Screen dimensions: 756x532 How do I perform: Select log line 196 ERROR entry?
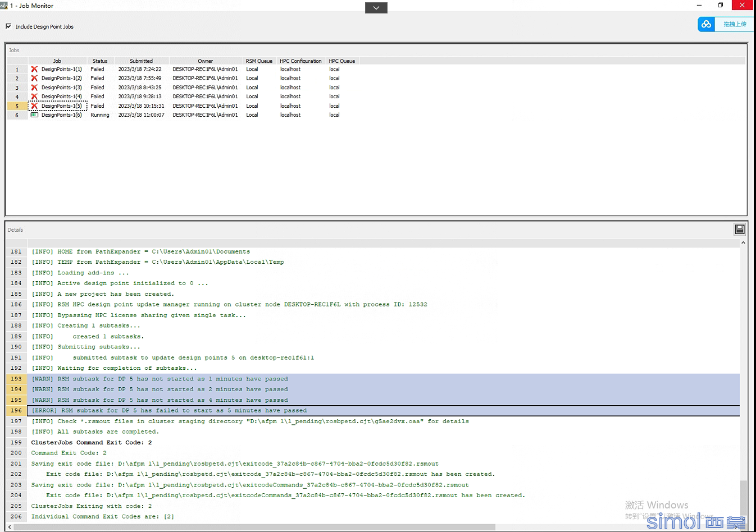(x=383, y=411)
